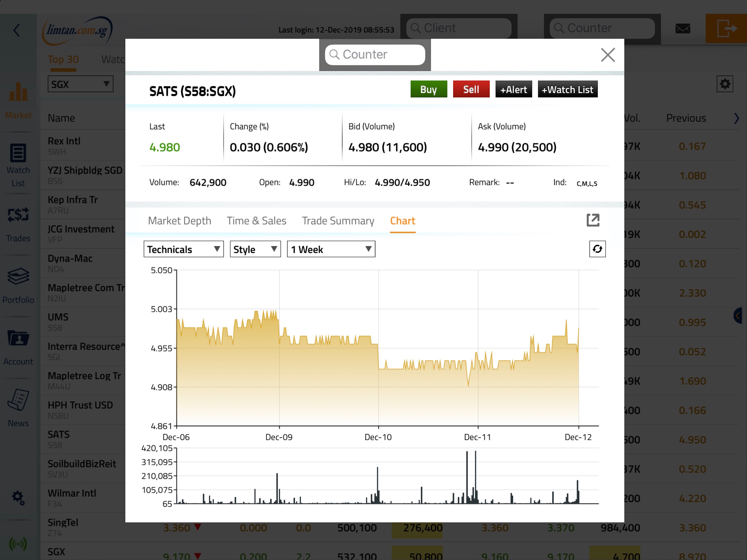Click the red Sell button

tap(471, 89)
